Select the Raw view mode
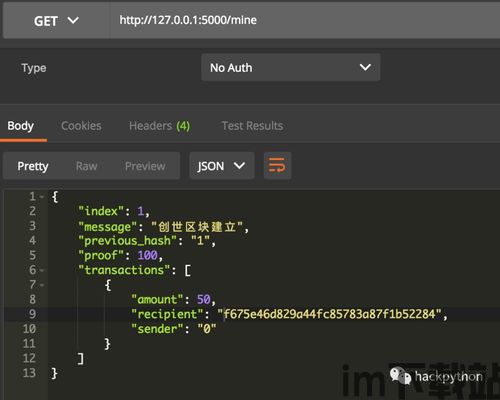Screen dimensions: 500x400 pos(86,166)
